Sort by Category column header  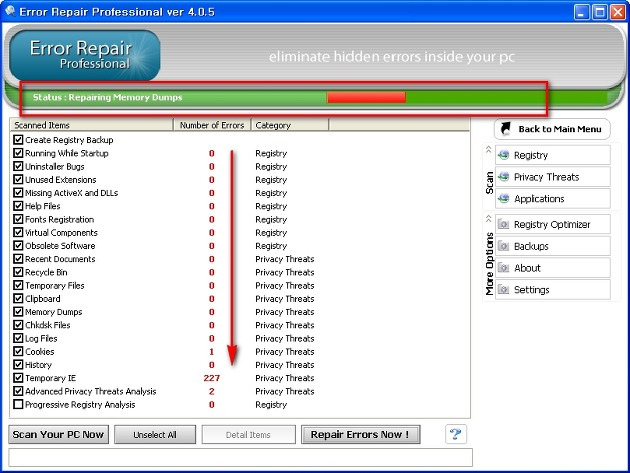[290, 125]
